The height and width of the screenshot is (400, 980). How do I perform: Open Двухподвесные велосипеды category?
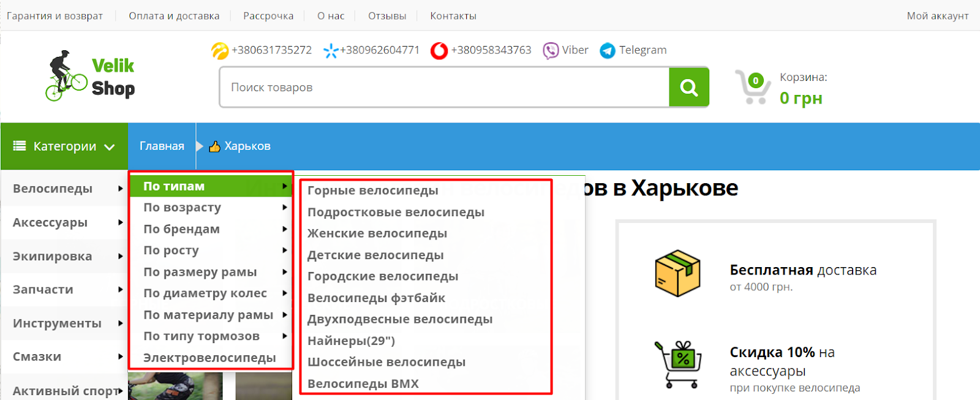(400, 319)
